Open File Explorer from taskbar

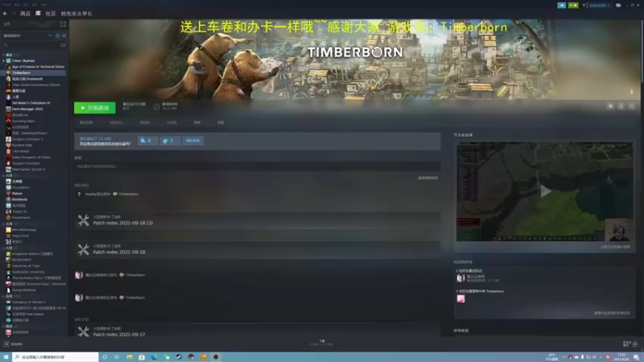tap(130, 357)
